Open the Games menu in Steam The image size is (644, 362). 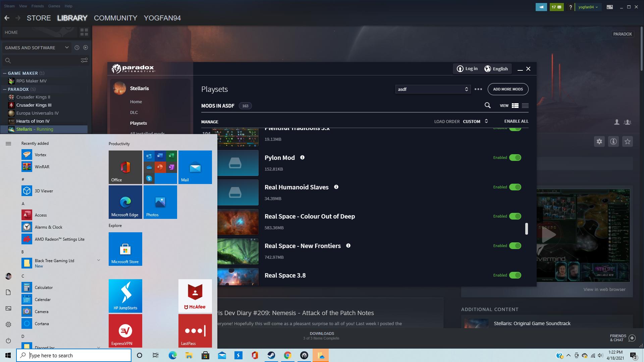click(54, 6)
